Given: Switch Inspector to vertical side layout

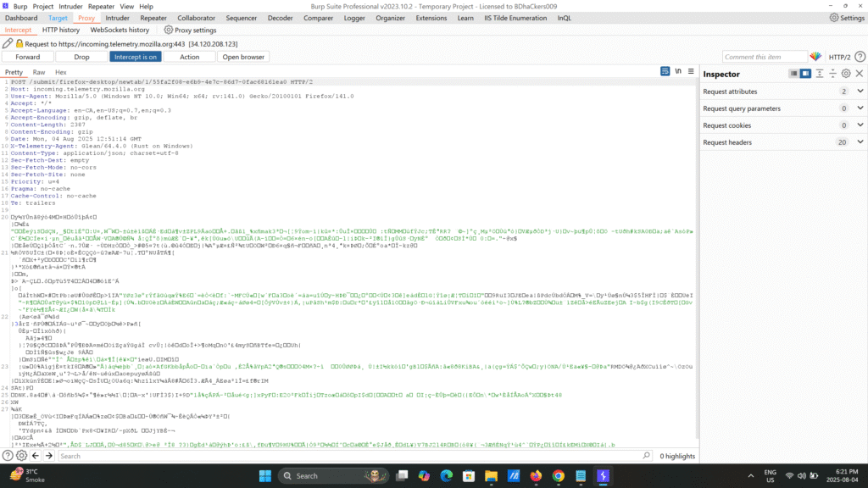Looking at the screenshot, I should pos(805,74).
